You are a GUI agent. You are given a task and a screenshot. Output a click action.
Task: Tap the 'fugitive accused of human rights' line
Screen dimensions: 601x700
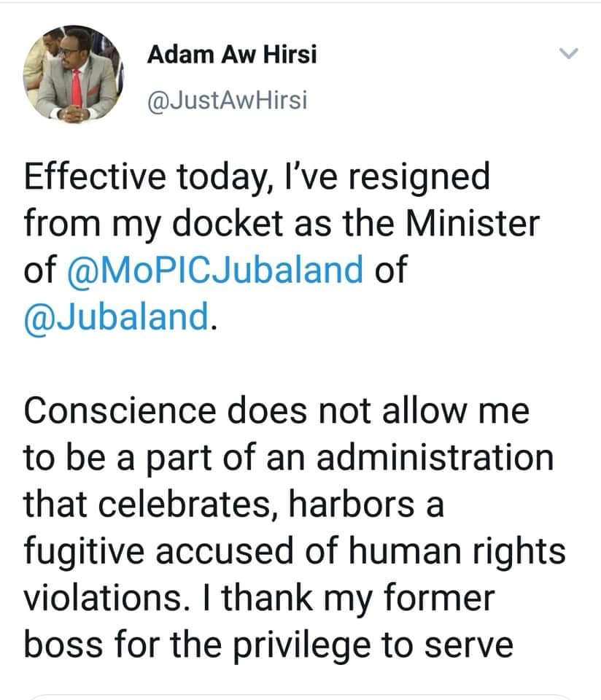point(295,552)
